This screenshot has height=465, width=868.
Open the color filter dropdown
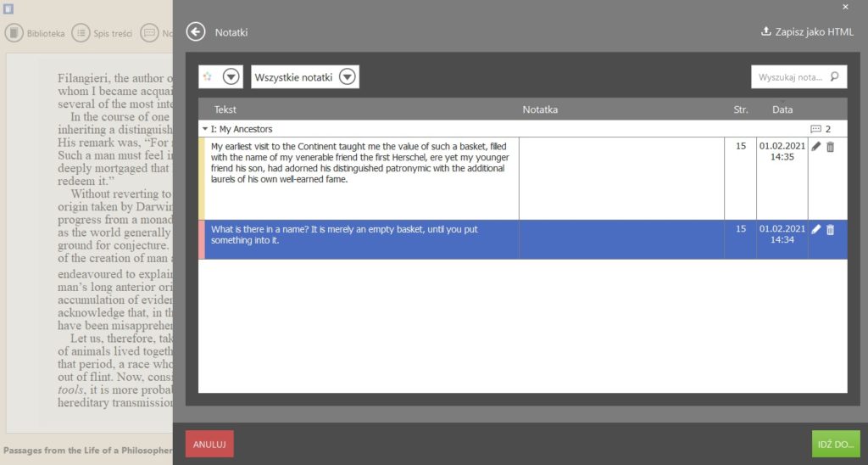click(231, 77)
